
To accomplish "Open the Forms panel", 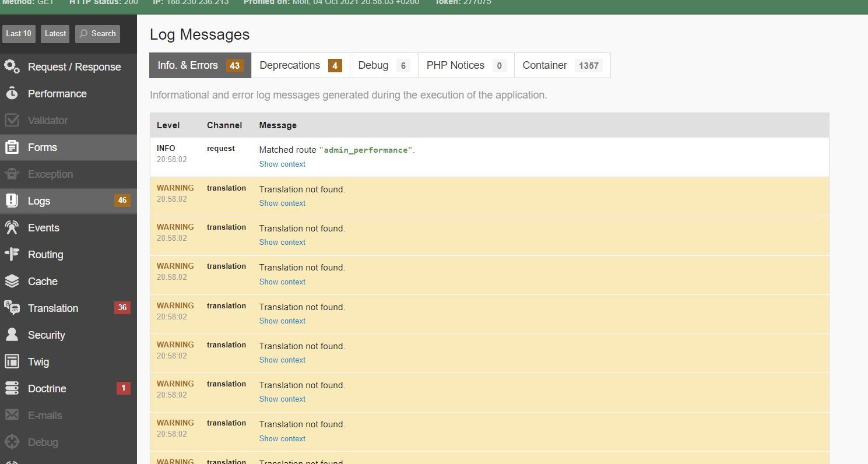I will tap(68, 147).
